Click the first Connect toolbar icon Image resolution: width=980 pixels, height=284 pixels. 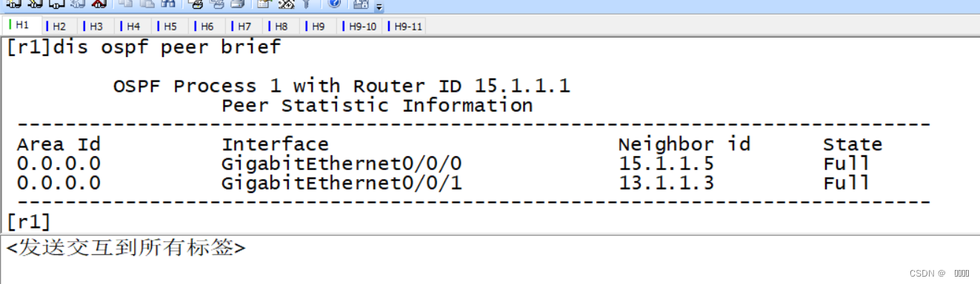[14, 4]
